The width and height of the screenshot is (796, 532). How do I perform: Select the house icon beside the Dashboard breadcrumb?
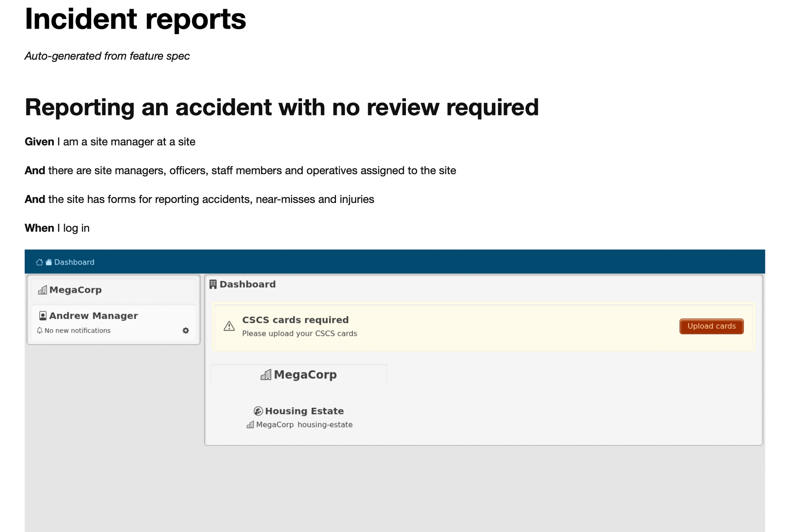(x=48, y=262)
